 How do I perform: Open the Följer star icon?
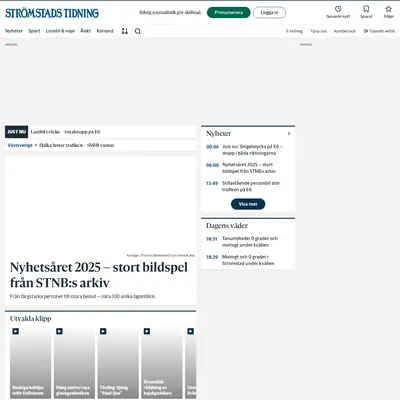click(388, 9)
